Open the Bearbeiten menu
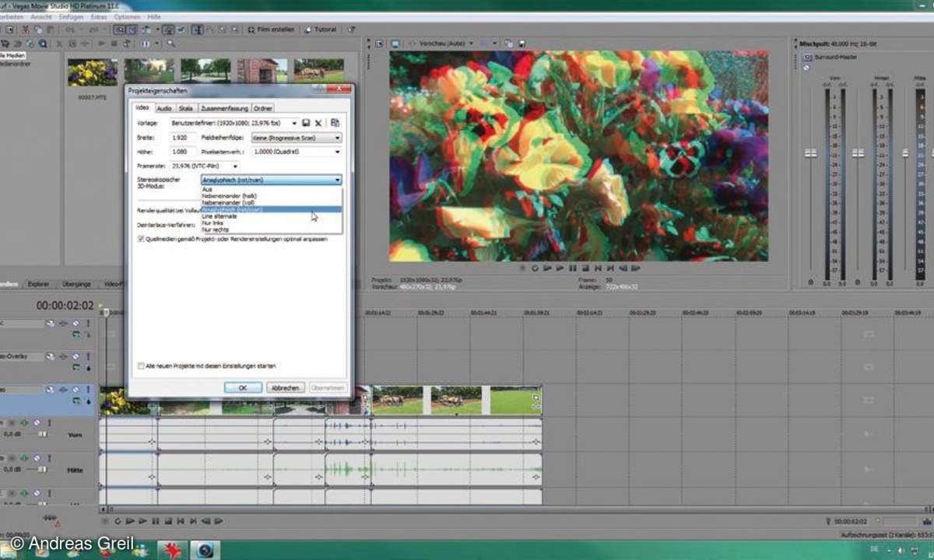Image resolution: width=934 pixels, height=560 pixels. click(x=10, y=16)
